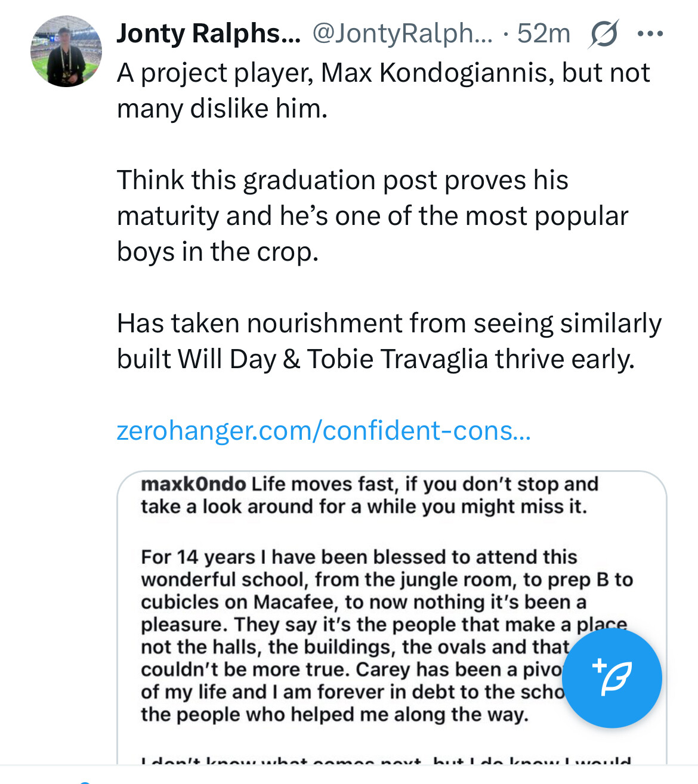Viewport: 698px width, 784px height.
Task: Tap the floating compose post button
Action: 611,678
